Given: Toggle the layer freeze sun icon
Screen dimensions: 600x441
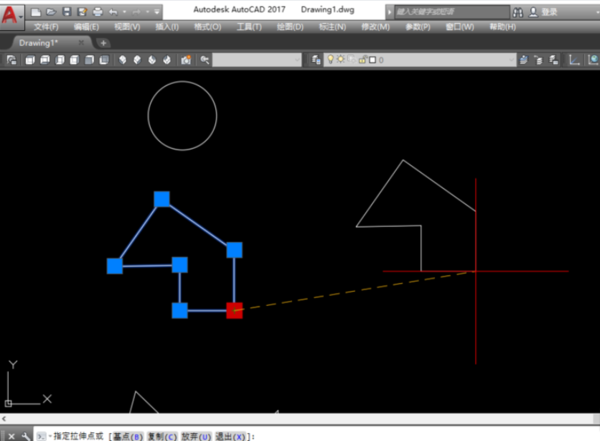Looking at the screenshot, I should coord(341,60).
